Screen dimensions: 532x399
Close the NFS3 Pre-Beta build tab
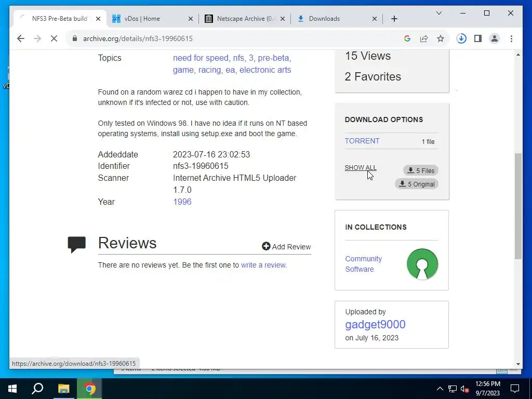(x=98, y=19)
